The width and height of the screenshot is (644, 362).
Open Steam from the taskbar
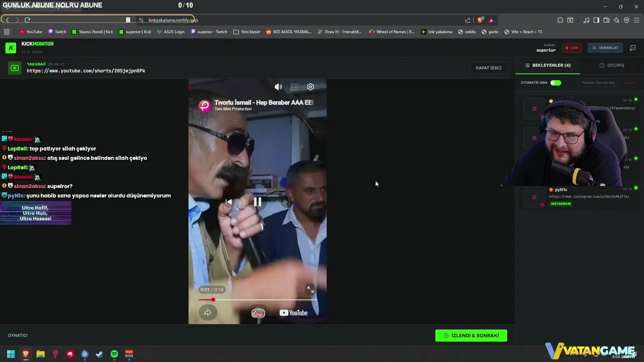point(100,354)
